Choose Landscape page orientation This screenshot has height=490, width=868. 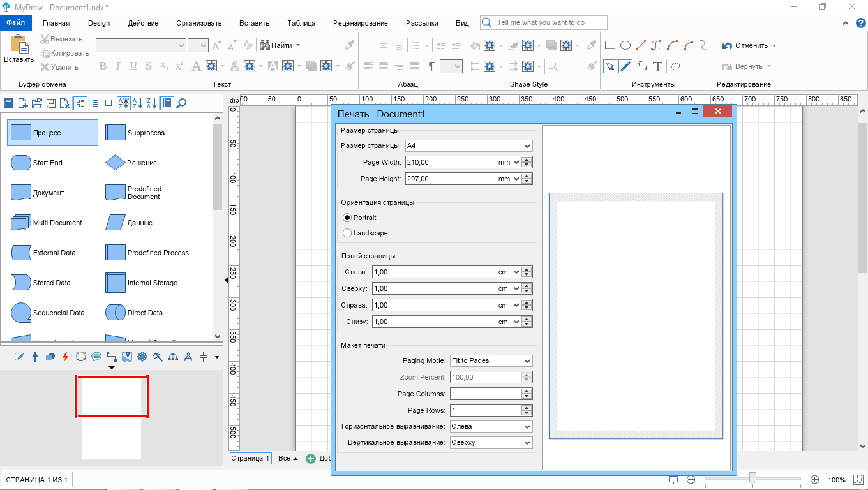pyautogui.click(x=347, y=233)
